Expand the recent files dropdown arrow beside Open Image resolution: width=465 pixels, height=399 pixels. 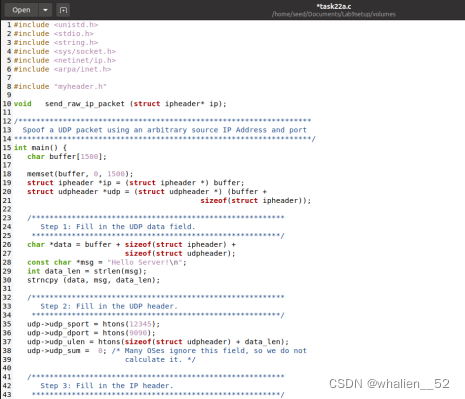coord(45,10)
